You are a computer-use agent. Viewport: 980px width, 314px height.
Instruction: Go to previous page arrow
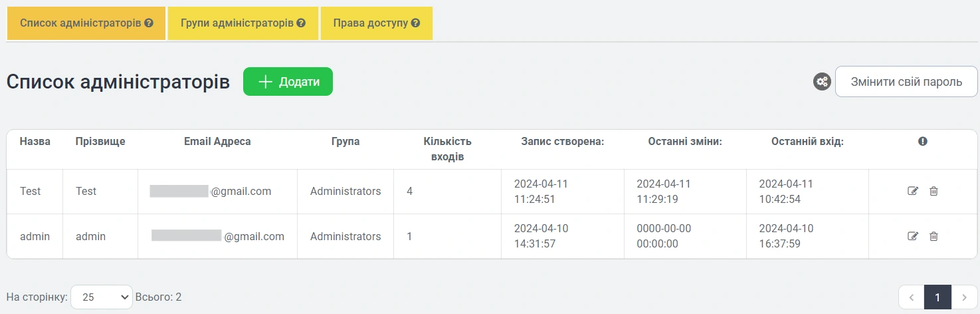click(911, 297)
